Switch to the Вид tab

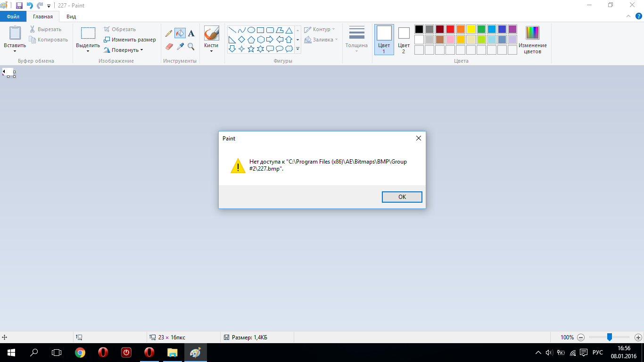tap(71, 16)
